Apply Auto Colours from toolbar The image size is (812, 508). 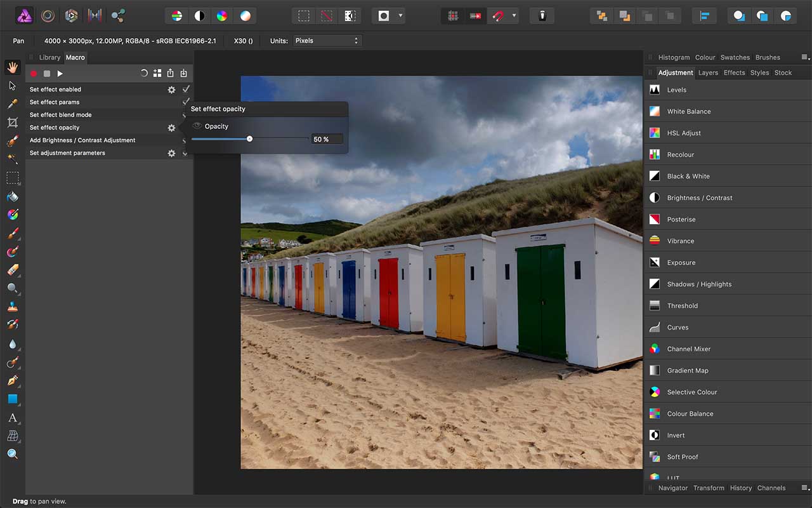pos(221,16)
